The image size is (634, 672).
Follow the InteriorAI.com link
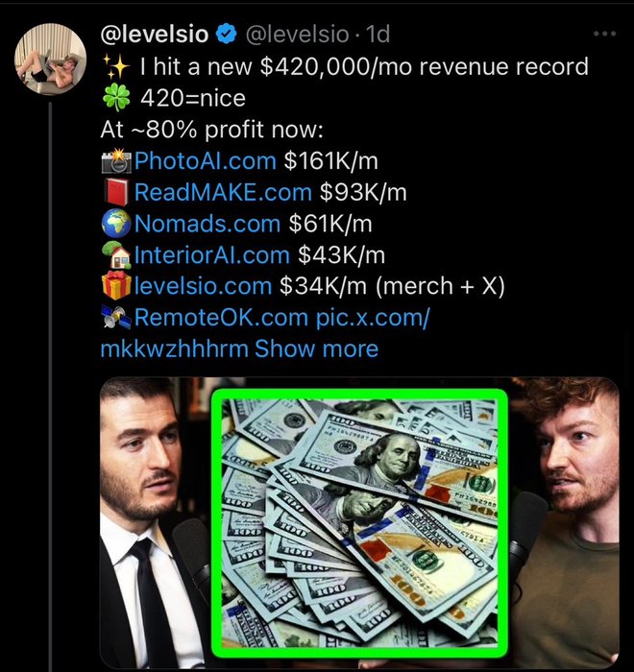(212, 255)
